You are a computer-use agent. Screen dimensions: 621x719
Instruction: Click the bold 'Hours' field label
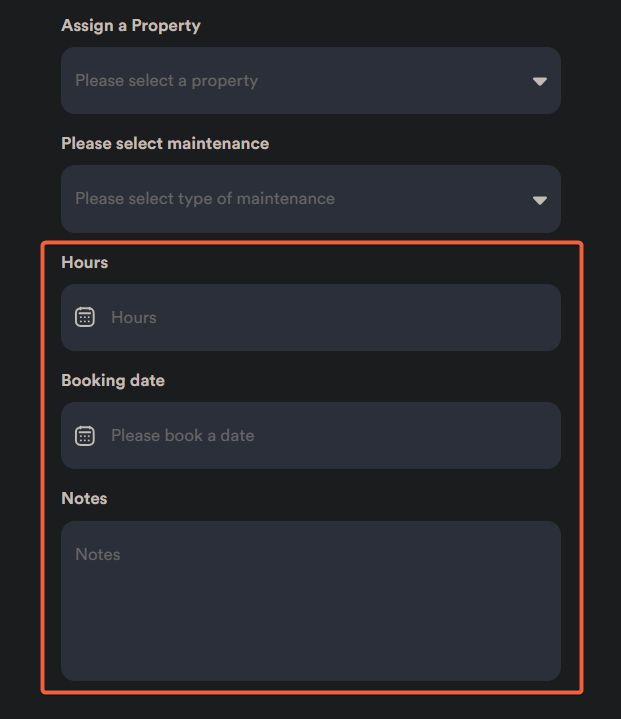[85, 262]
